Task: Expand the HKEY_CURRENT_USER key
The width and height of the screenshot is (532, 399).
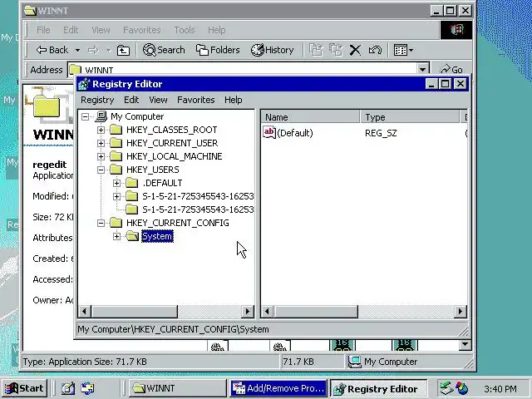Action: (101, 143)
